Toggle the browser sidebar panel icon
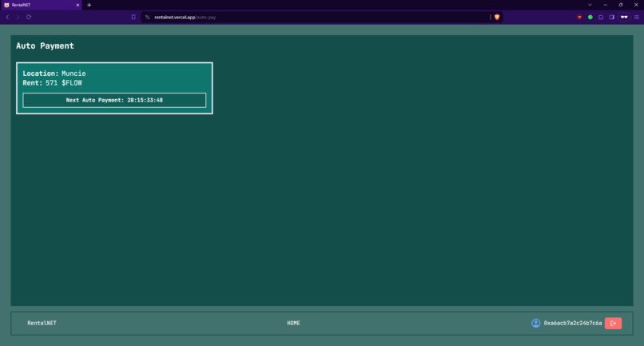 coord(611,18)
